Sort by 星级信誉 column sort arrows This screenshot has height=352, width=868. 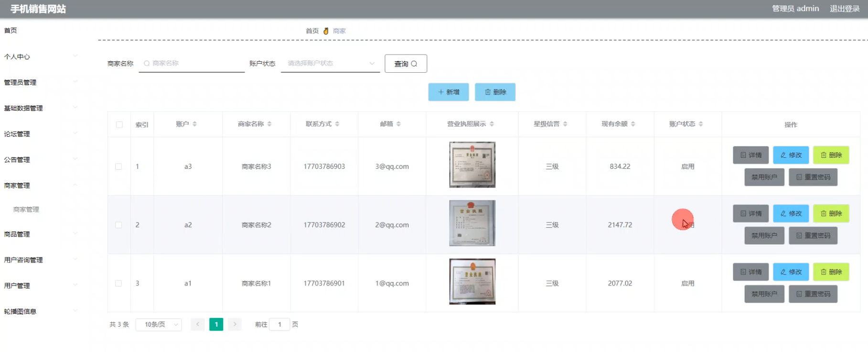click(x=565, y=124)
